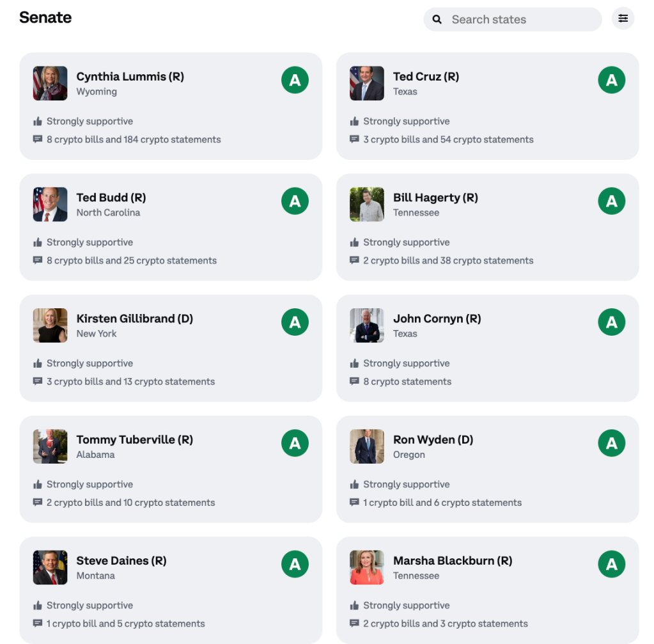The width and height of the screenshot is (654, 644).
Task: Click the search magnifier icon
Action: click(437, 19)
